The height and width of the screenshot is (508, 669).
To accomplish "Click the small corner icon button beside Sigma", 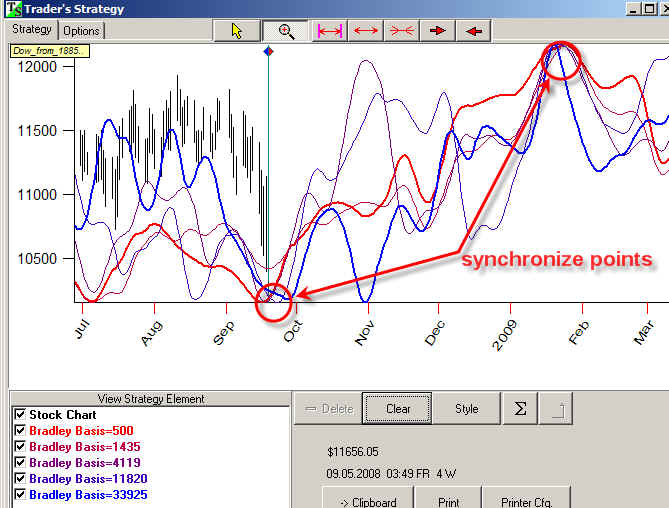I will coord(556,408).
